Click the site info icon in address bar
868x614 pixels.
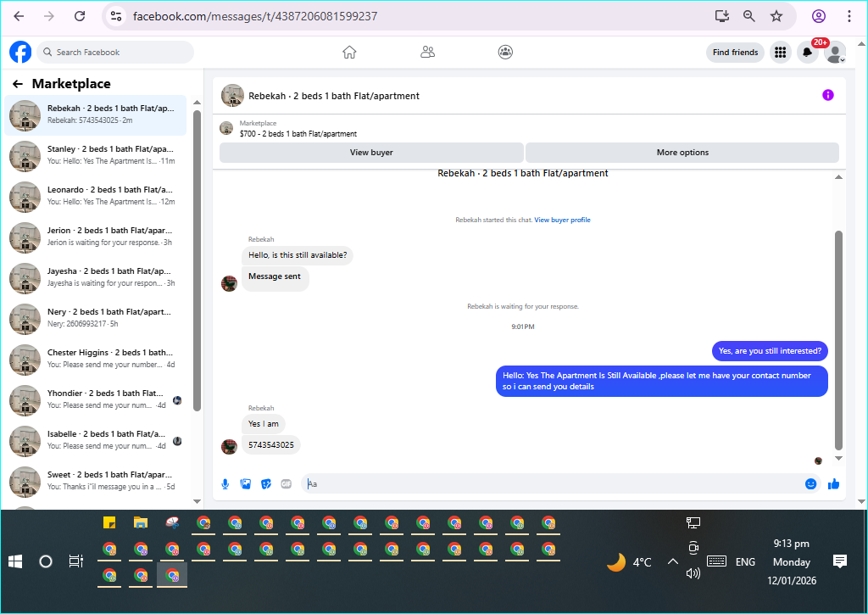[115, 16]
